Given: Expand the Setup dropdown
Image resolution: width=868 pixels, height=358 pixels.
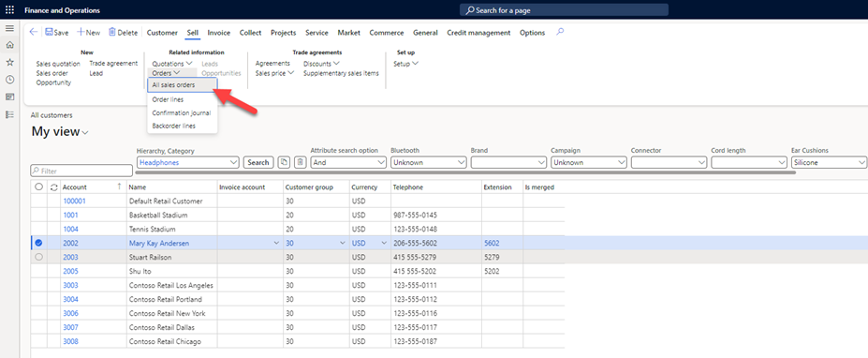Looking at the screenshot, I should coord(405,64).
